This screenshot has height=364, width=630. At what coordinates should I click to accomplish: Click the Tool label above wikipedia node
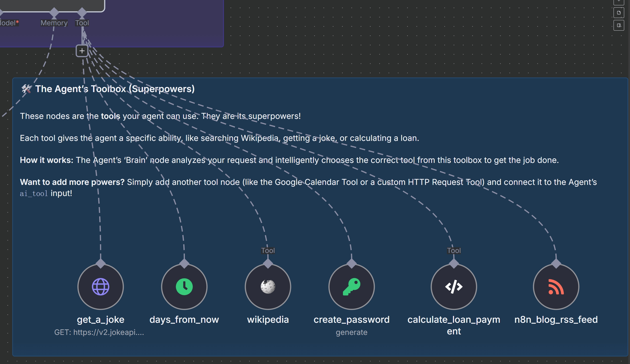pyautogui.click(x=268, y=250)
